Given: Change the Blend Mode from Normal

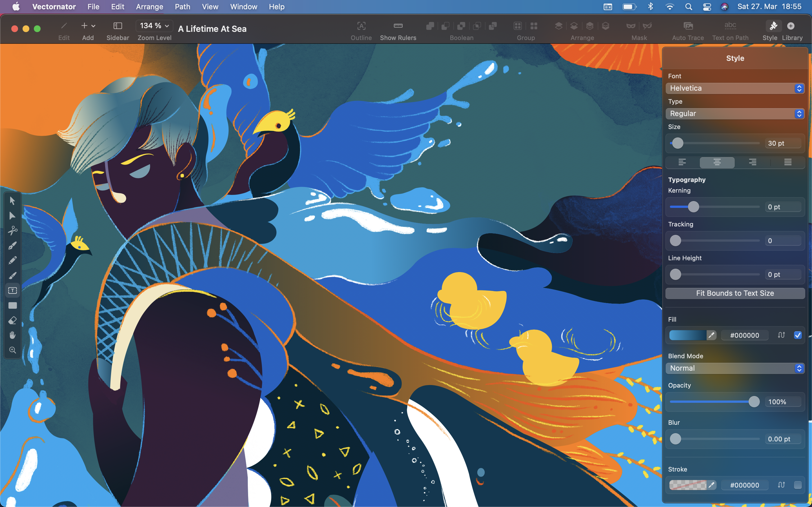Looking at the screenshot, I should coord(735,368).
